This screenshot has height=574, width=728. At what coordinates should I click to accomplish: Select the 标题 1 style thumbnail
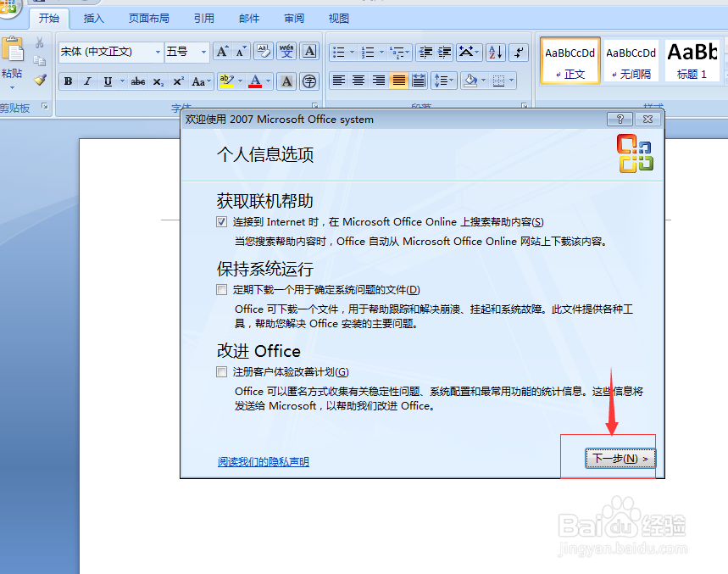coord(692,61)
